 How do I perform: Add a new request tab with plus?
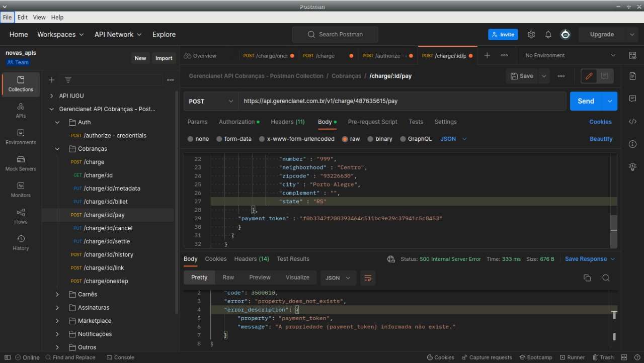487,56
